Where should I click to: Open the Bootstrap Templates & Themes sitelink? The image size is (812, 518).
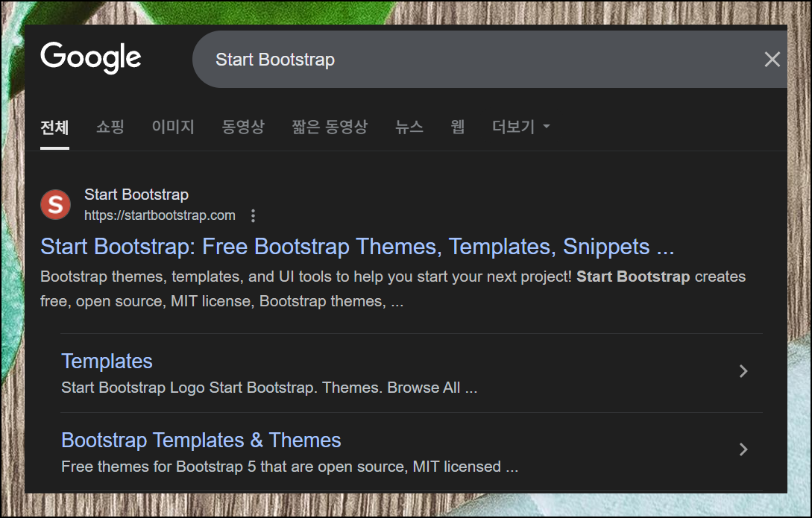[x=201, y=440]
